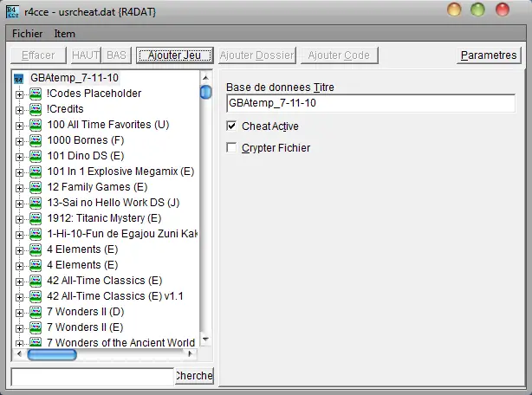Click the orange minimize window button
The height and width of the screenshot is (395, 532).
[454, 10]
